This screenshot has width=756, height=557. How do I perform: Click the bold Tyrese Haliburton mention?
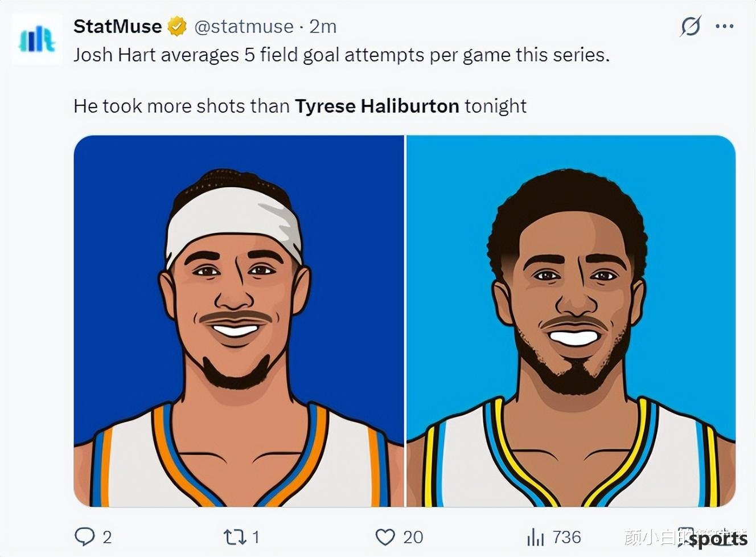(377, 106)
